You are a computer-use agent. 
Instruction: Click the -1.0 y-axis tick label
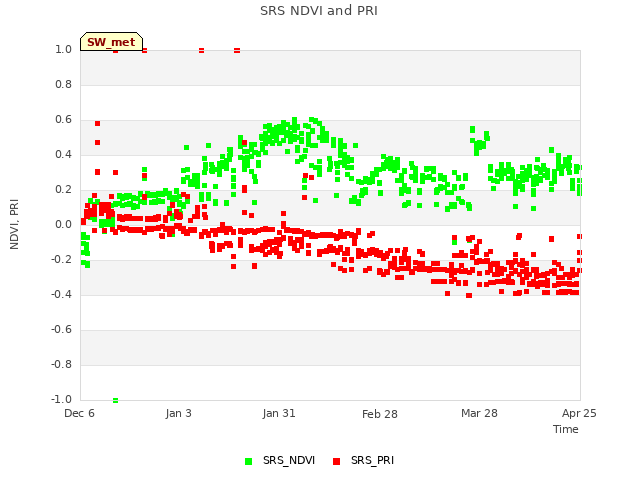pos(61,399)
